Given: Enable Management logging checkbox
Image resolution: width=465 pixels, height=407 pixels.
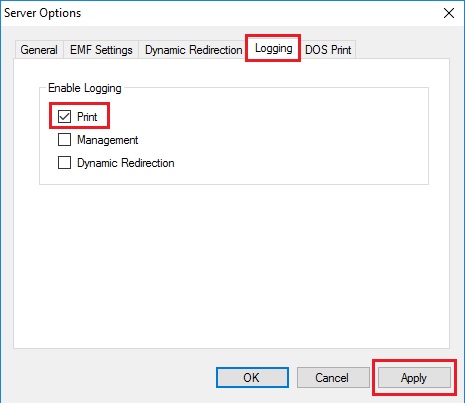Looking at the screenshot, I should 64,140.
